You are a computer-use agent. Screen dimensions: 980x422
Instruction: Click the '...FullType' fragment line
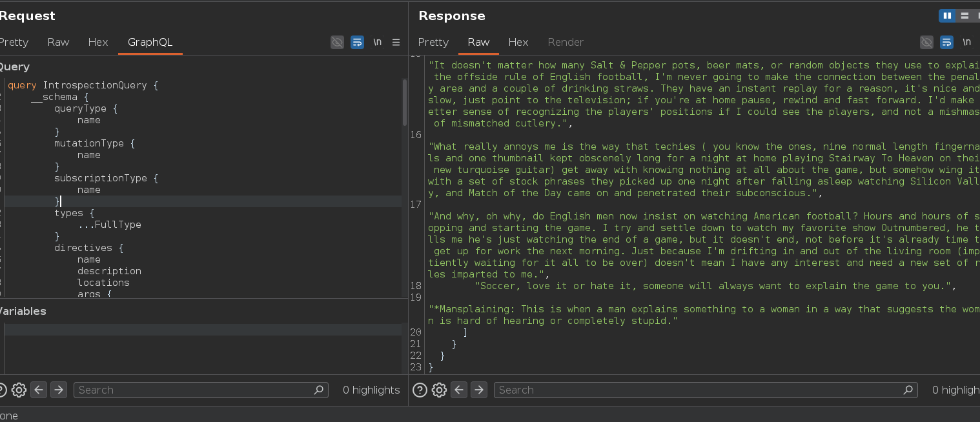(109, 225)
